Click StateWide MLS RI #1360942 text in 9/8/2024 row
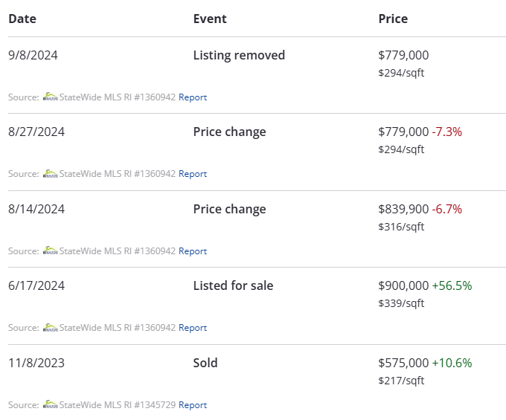This screenshot has height=420, width=506. 118,97
